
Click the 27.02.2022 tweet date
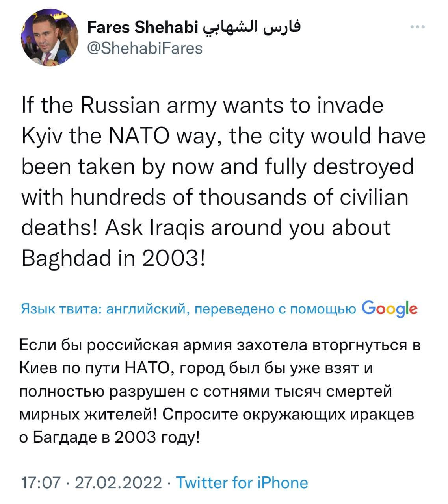tap(118, 482)
